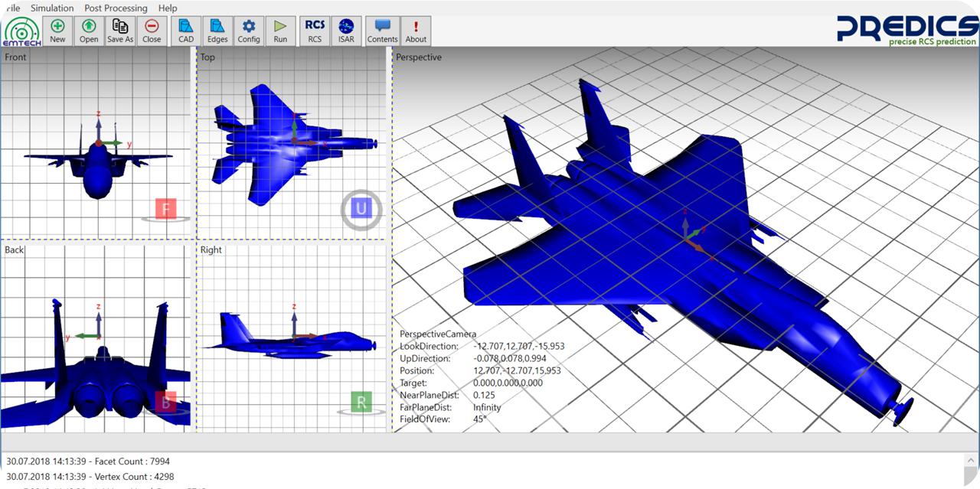Click the NearPlaneDist value 0.125
This screenshot has width=980, height=489.
pyautogui.click(x=484, y=396)
